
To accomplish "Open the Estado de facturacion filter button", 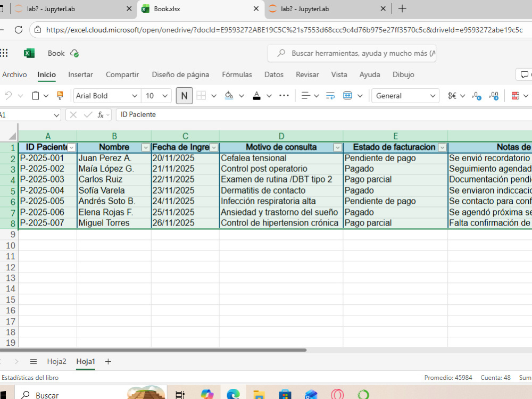I will (x=442, y=147).
